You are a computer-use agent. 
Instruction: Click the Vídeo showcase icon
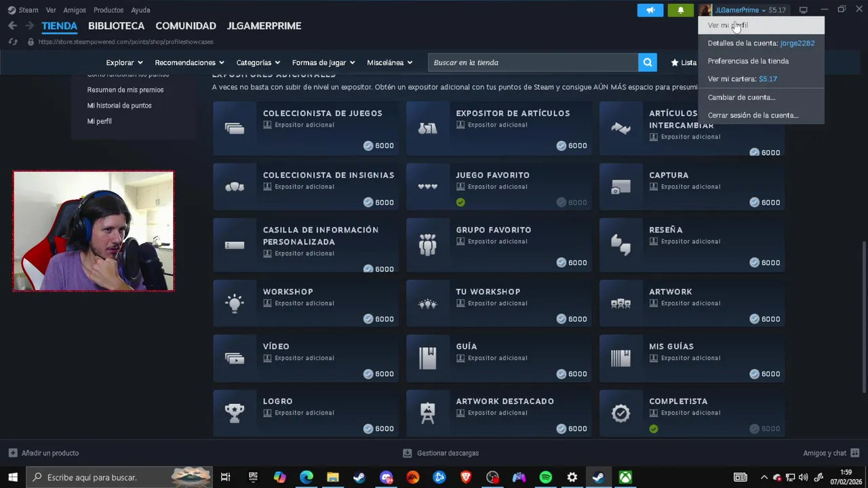pos(235,358)
